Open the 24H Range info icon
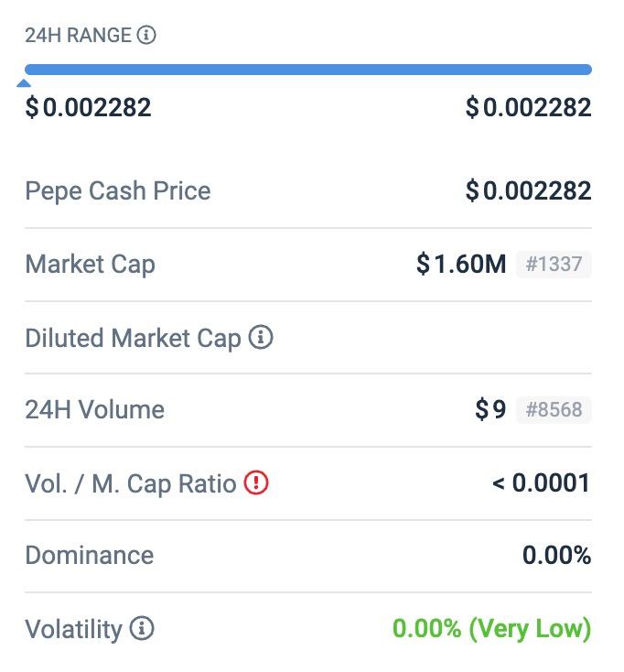Screen dimensions: 624x672 point(146,35)
